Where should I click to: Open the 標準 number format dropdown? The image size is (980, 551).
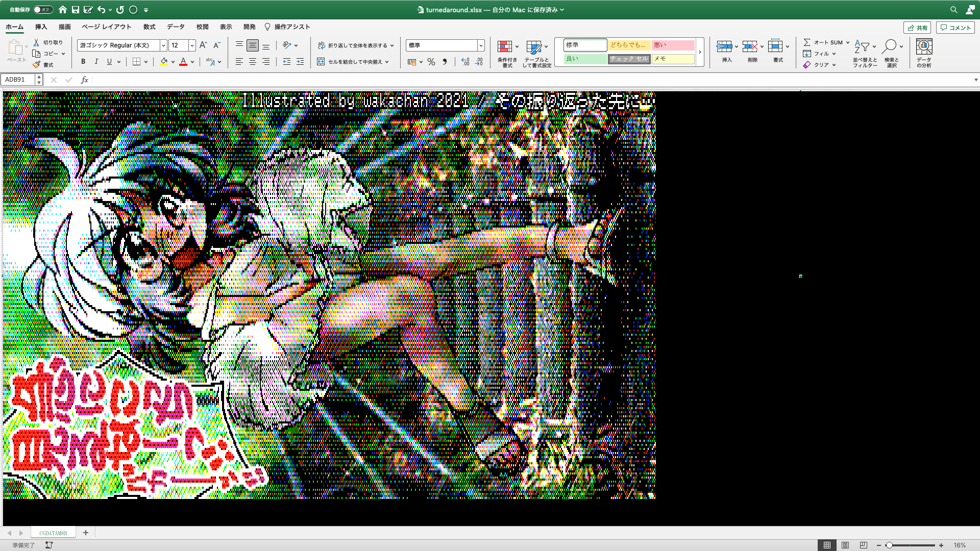(x=481, y=45)
